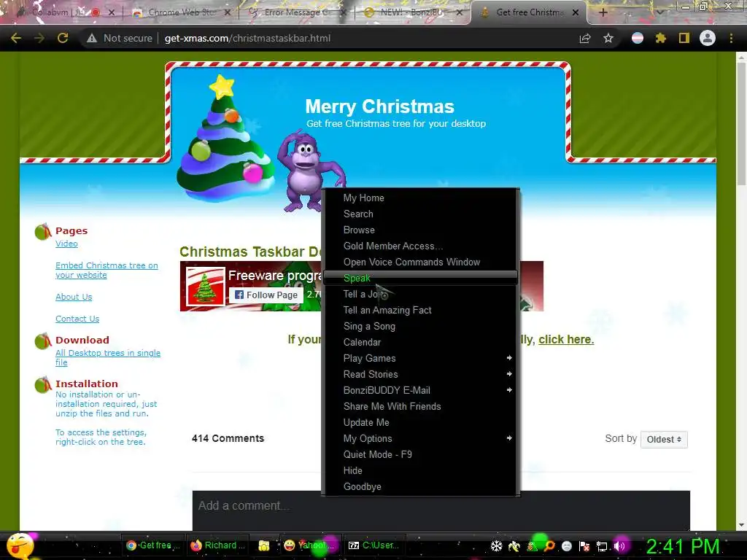Image resolution: width=747 pixels, height=560 pixels.
Task: Open the Contact Us link
Action: (x=77, y=319)
